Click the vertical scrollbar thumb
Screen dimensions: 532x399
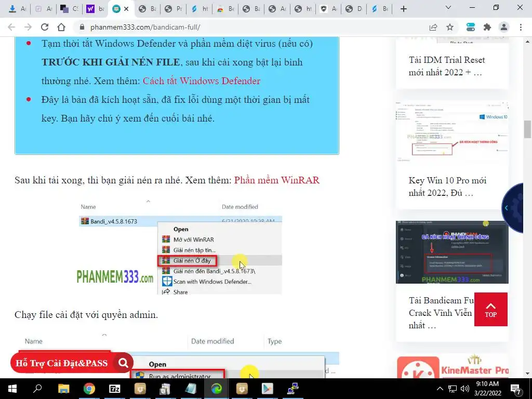click(527, 129)
